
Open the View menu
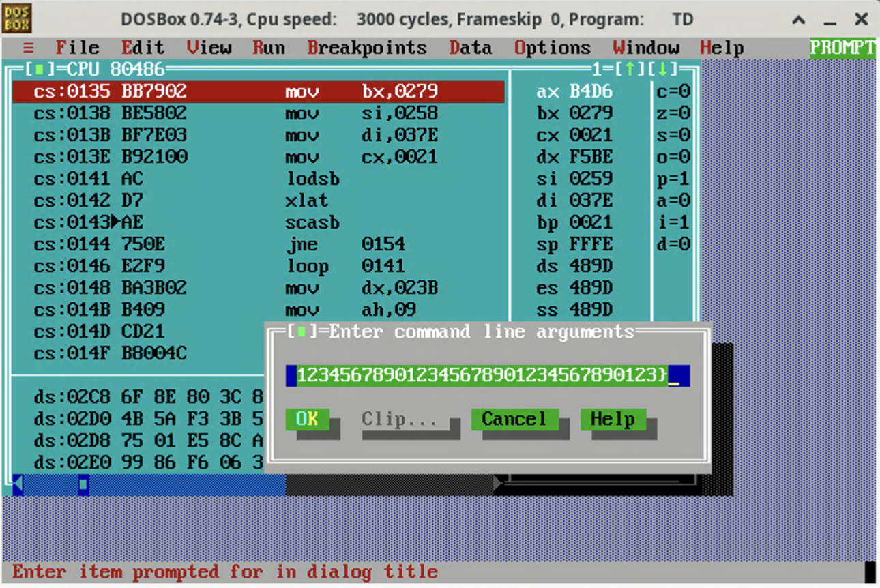click(x=209, y=48)
